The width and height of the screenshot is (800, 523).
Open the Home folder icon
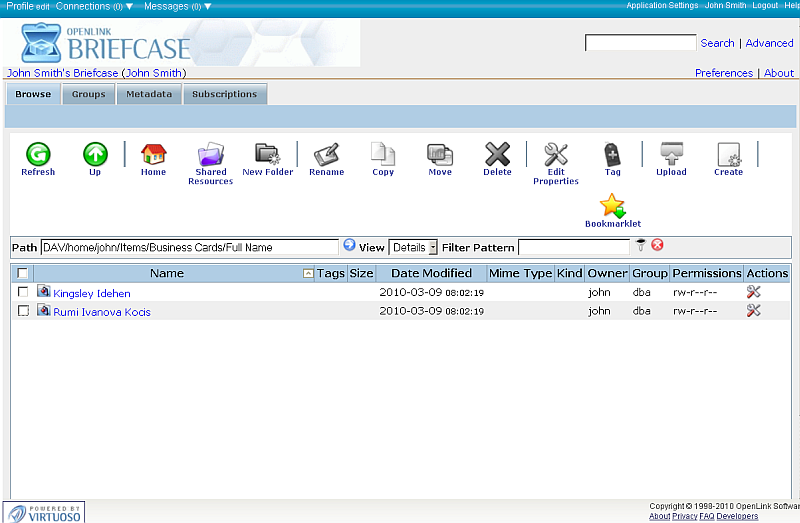pos(153,154)
